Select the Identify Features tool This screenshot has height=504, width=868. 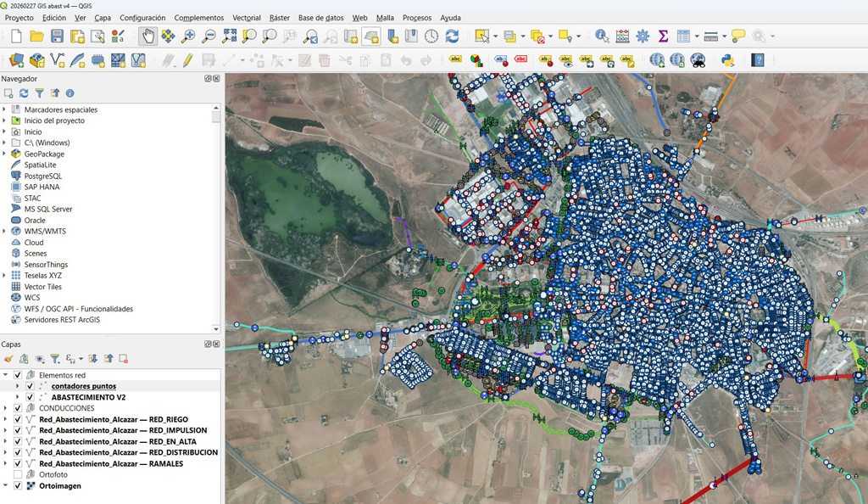point(602,36)
